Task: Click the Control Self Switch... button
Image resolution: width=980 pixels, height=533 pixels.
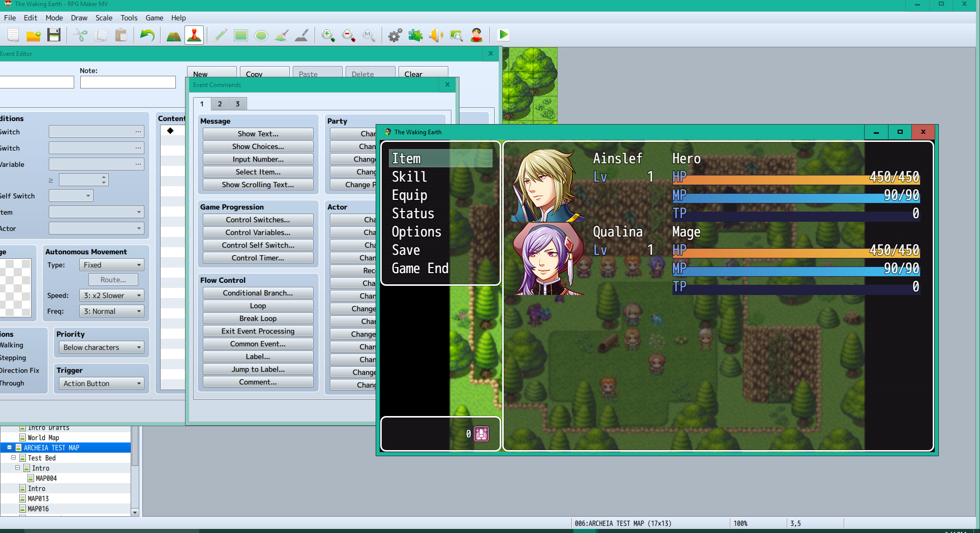Action: click(x=258, y=245)
